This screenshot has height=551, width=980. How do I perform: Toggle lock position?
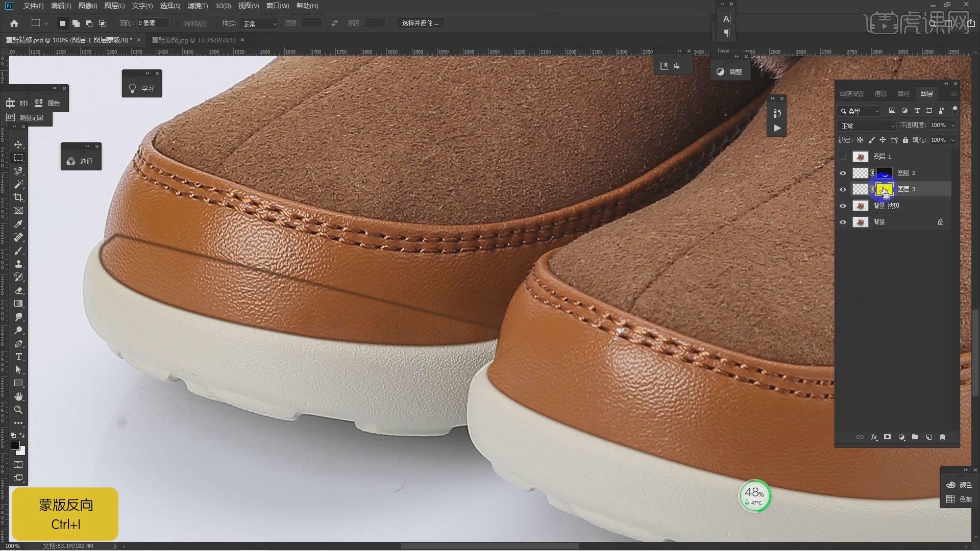point(883,140)
